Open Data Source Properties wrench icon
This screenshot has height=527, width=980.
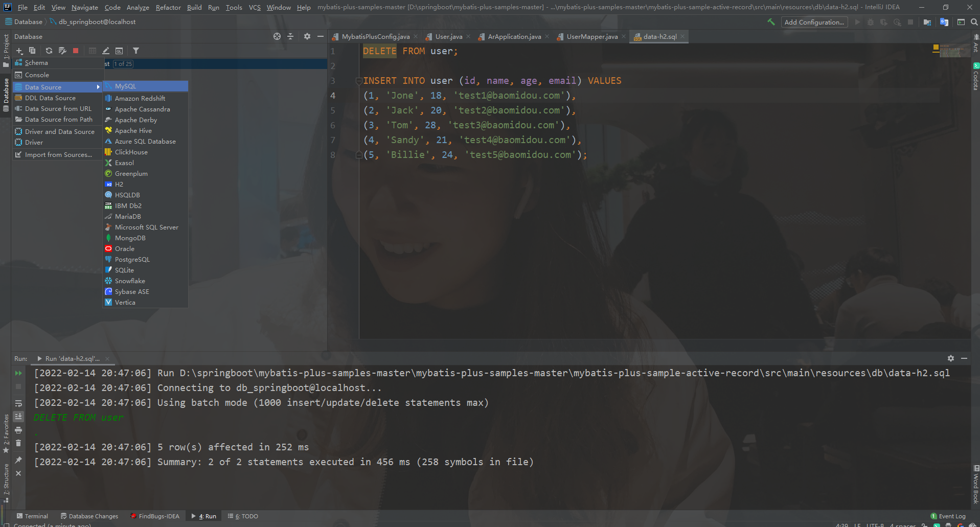pyautogui.click(x=62, y=51)
